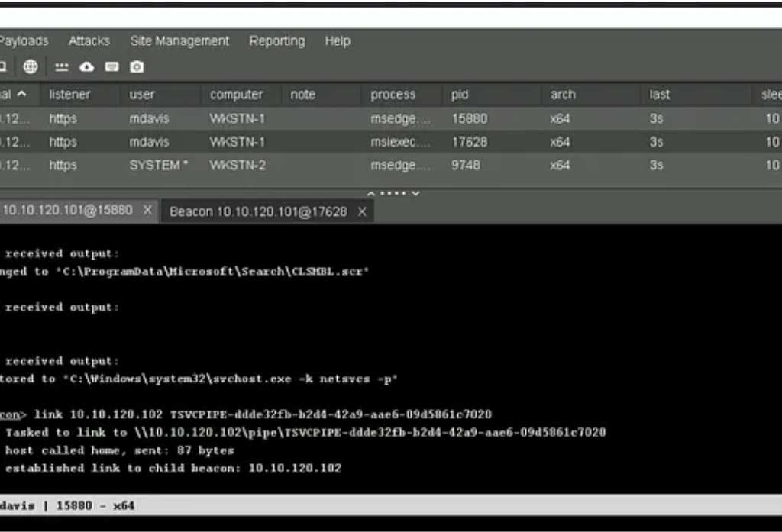Screen dimensions: 782x532
Task: Click the sort arrow on internal column
Action: click(x=21, y=94)
